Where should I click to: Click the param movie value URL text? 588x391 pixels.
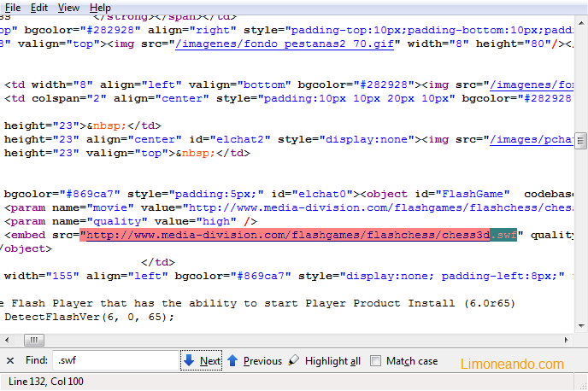click(x=380, y=207)
